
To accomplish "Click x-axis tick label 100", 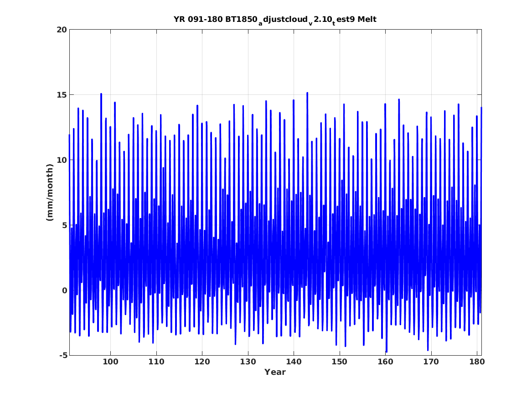I will [110, 362].
